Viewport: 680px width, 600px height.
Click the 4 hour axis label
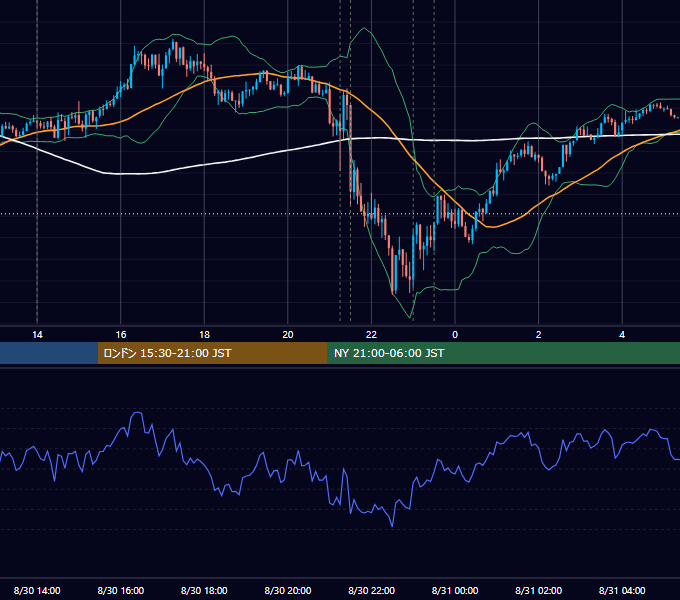pyautogui.click(x=622, y=335)
